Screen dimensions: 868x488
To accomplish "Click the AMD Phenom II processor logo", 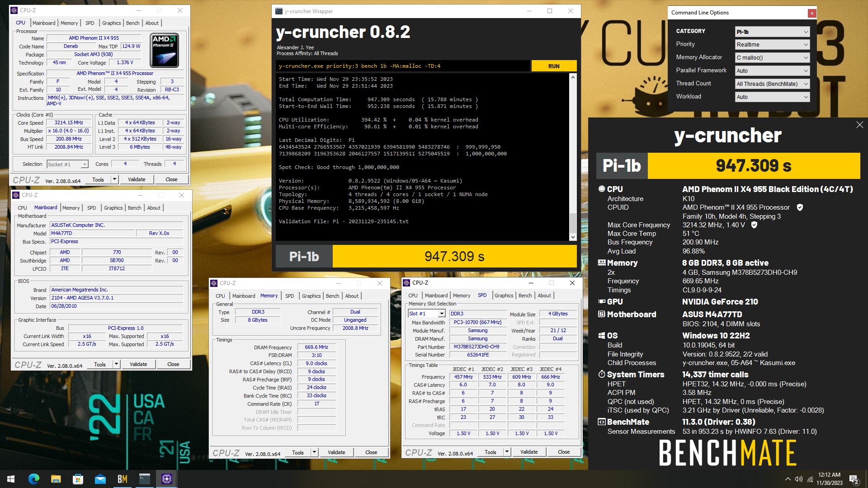I will [165, 50].
